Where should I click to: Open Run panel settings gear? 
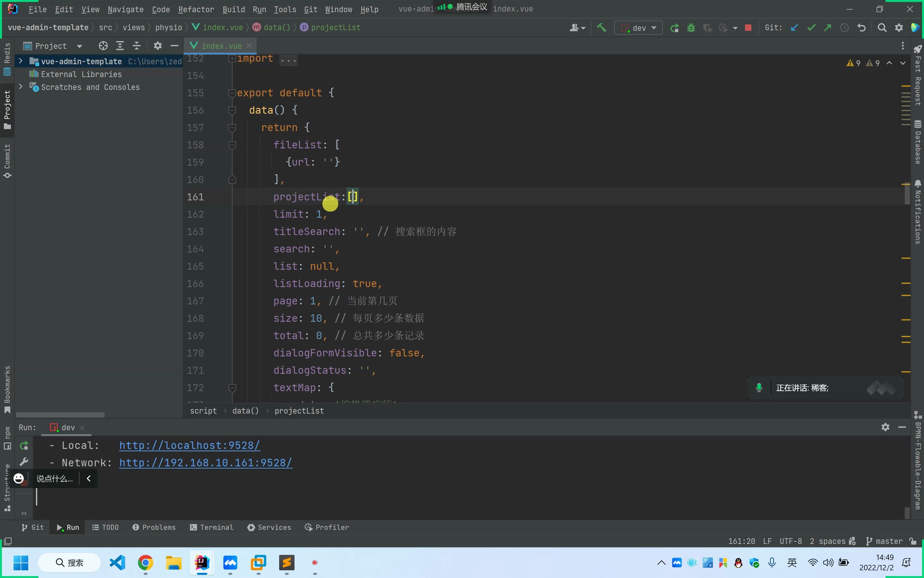(x=886, y=427)
